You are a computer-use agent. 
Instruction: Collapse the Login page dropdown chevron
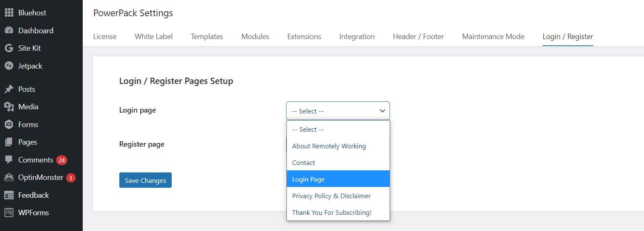pyautogui.click(x=382, y=111)
